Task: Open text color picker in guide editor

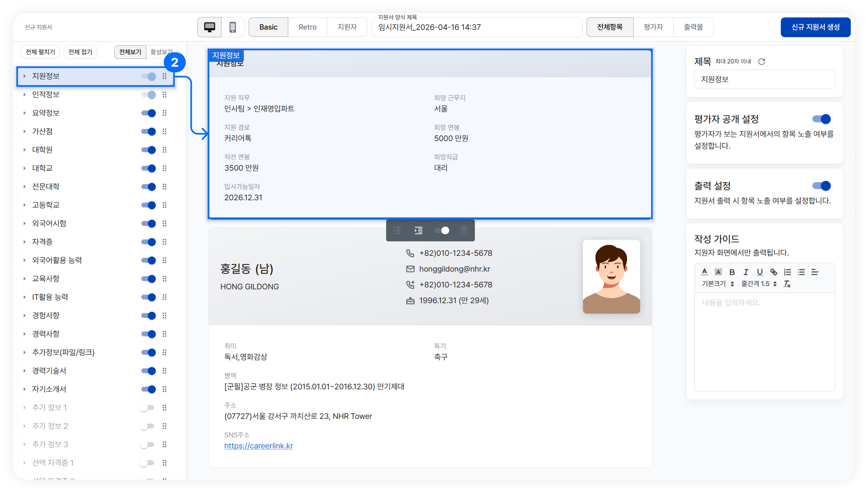Action: click(x=705, y=272)
